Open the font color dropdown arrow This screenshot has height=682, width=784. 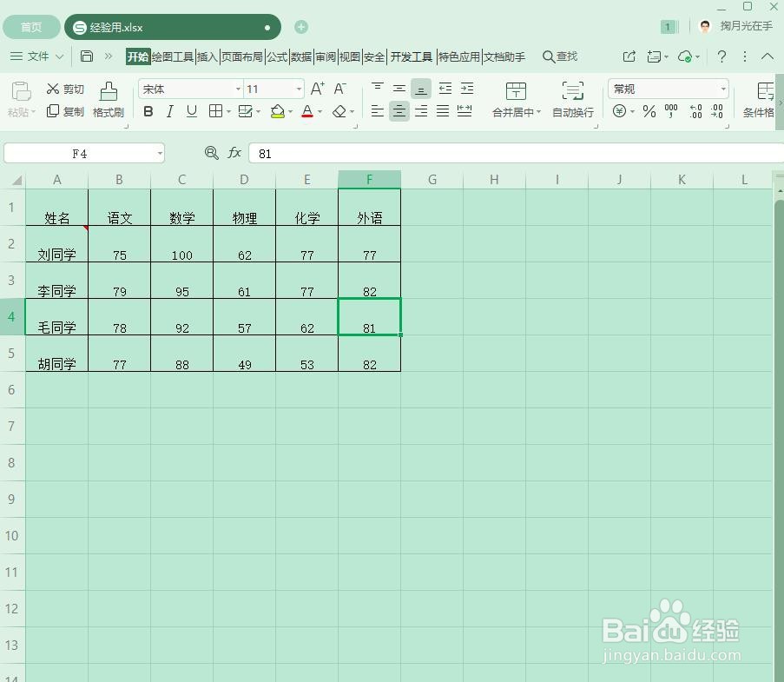point(320,111)
